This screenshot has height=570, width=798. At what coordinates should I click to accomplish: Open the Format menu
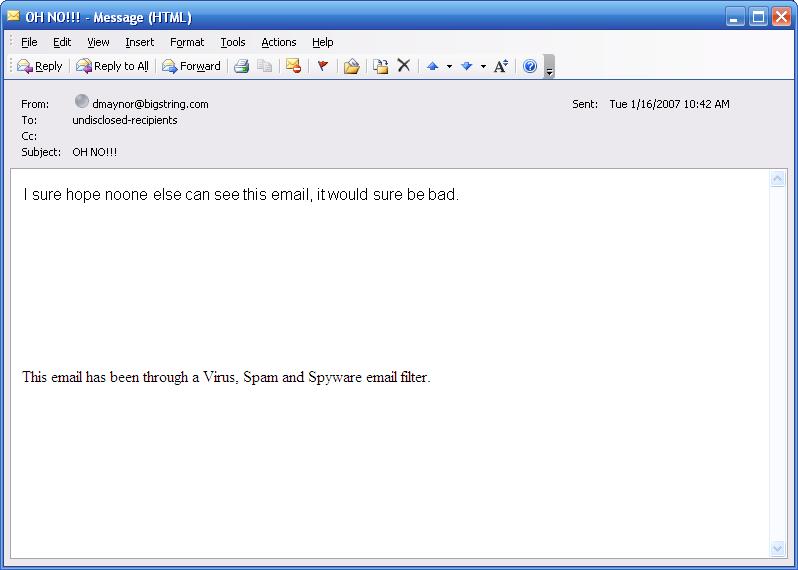187,42
